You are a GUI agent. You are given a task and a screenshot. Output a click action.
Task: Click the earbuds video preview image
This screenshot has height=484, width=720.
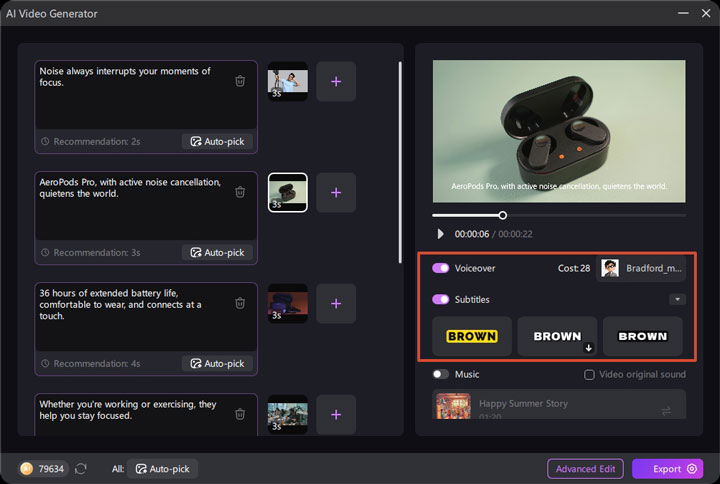click(x=559, y=131)
